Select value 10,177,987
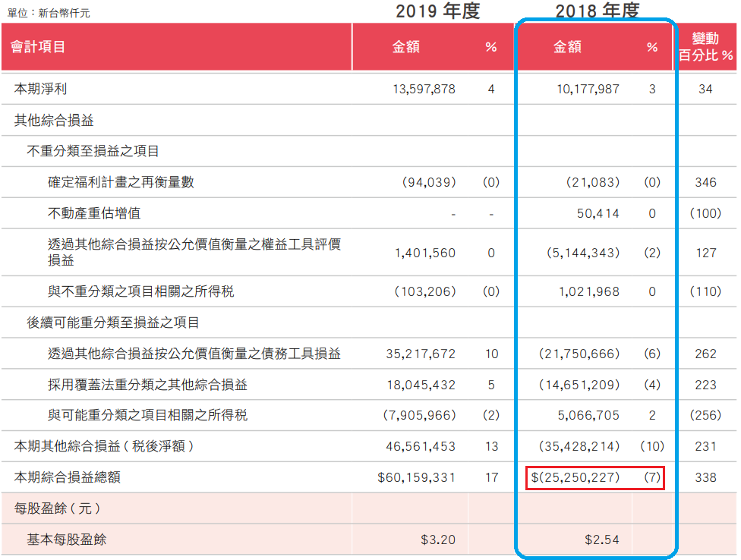741x560 pixels. click(x=588, y=89)
